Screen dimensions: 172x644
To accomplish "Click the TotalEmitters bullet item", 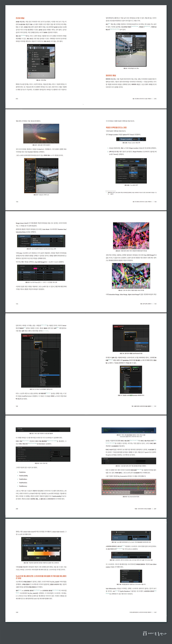I will [x=23, y=479].
